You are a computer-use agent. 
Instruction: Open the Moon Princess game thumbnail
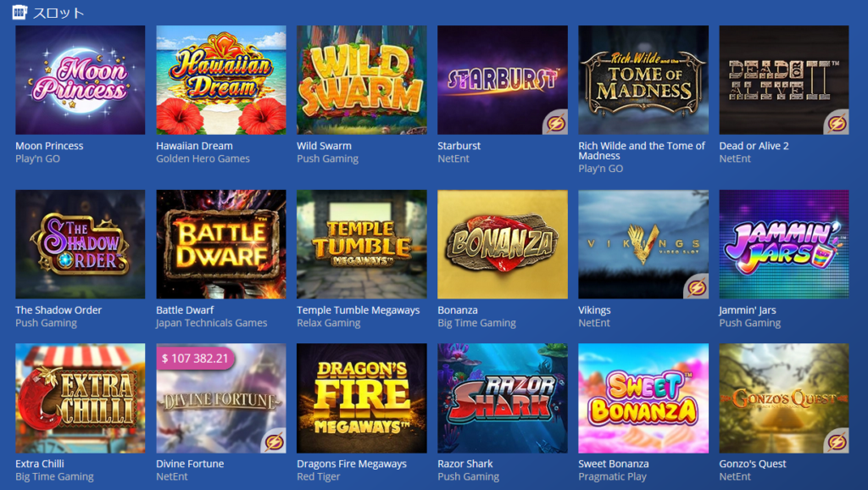point(81,80)
